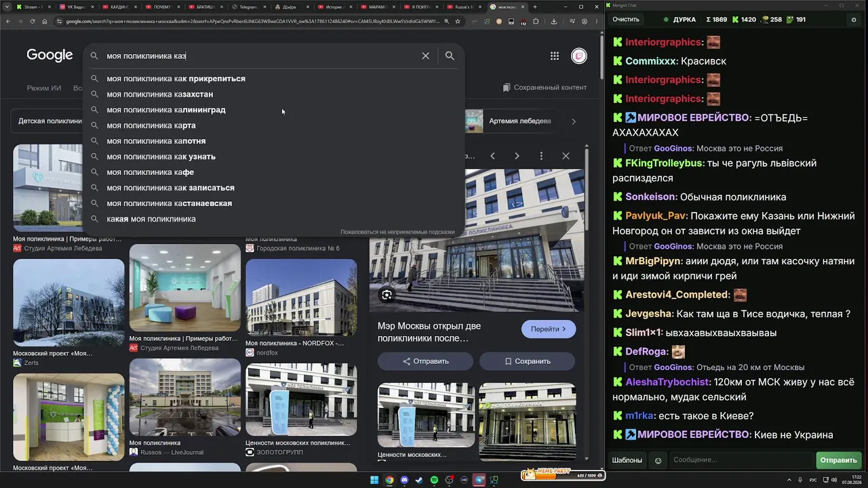Go back in the browser
The image size is (868, 488).
pyautogui.click(x=8, y=21)
